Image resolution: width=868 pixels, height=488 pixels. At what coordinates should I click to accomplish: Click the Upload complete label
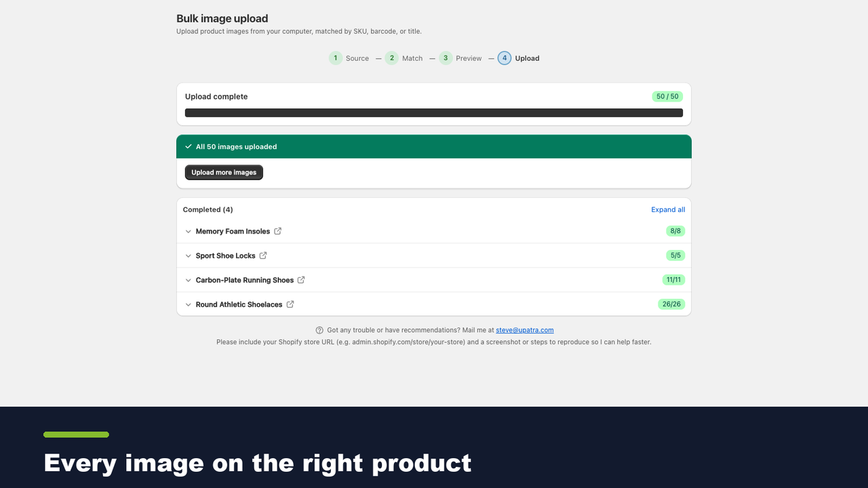click(216, 96)
